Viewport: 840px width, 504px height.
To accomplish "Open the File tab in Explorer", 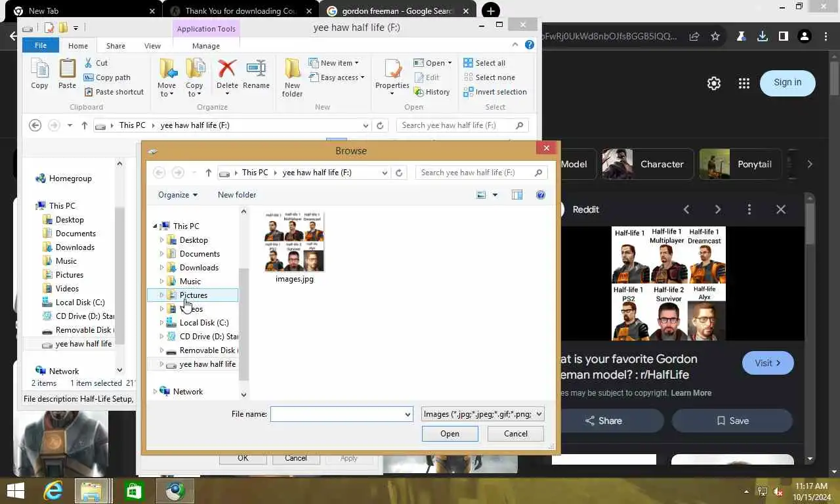I will pyautogui.click(x=41, y=45).
